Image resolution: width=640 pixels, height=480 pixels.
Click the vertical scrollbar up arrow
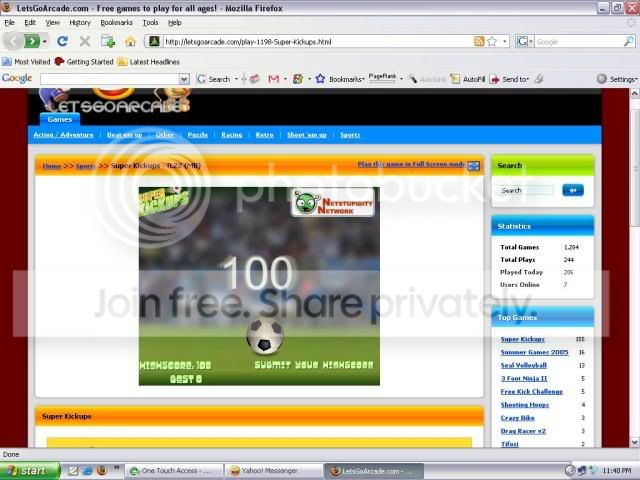(x=634, y=94)
